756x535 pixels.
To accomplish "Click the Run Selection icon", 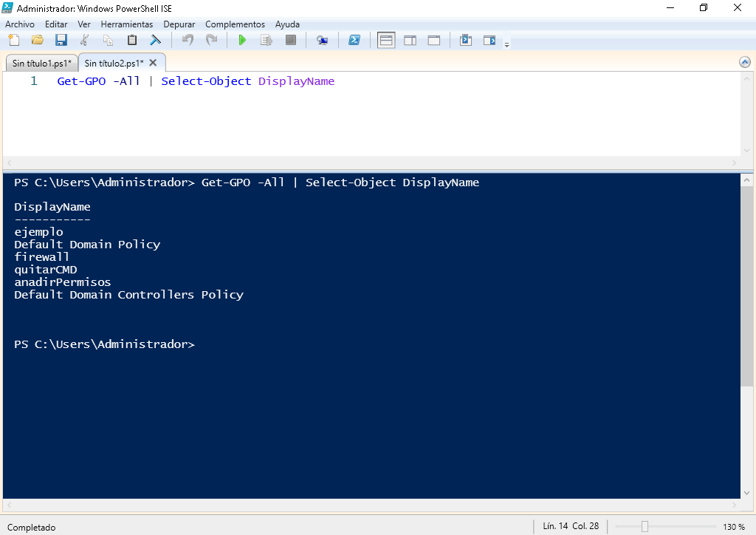I will point(266,40).
